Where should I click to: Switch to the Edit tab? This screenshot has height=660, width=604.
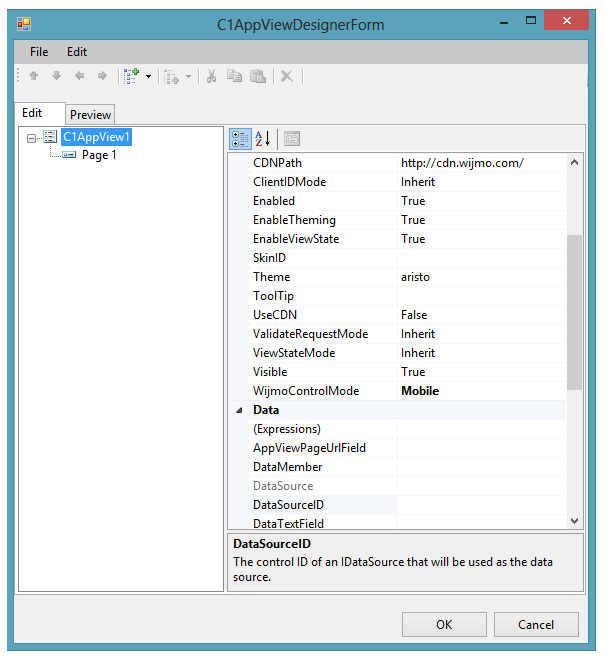point(40,113)
